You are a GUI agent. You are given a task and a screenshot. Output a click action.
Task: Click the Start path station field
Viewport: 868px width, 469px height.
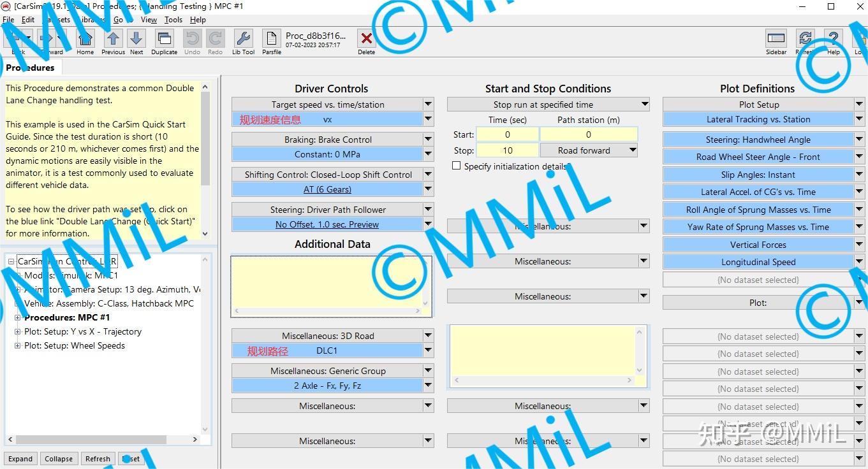[x=589, y=134]
